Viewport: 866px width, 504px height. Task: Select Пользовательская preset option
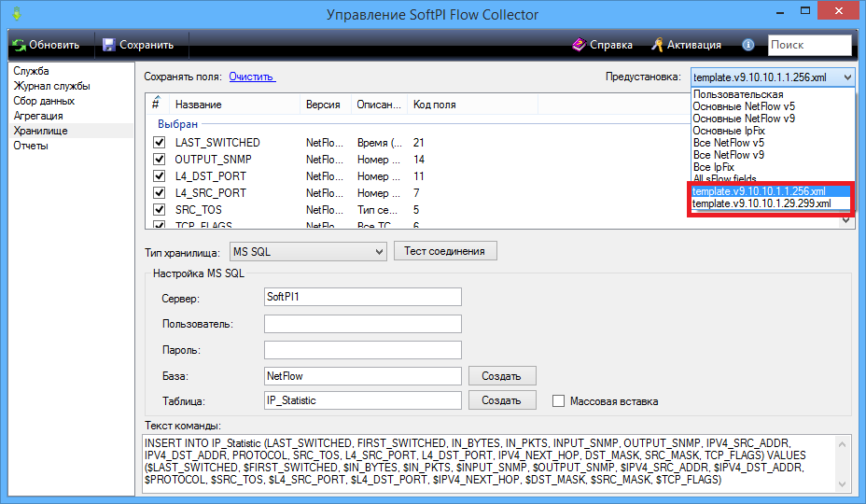738,94
